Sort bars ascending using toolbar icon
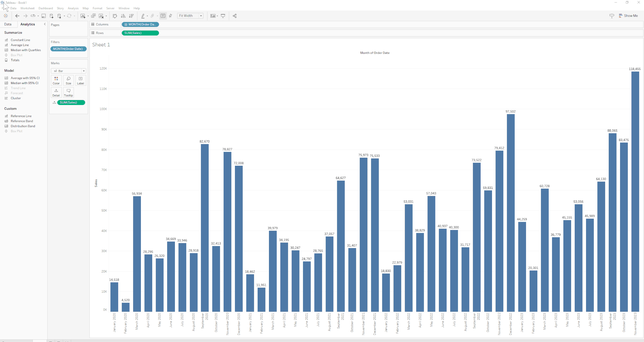Viewport: 644px width, 342px height. 123,16
